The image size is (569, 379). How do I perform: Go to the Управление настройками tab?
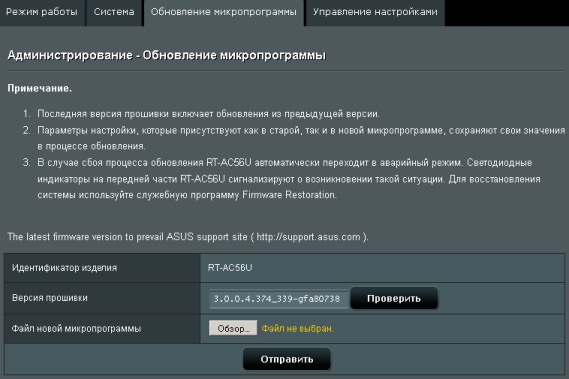[375, 12]
